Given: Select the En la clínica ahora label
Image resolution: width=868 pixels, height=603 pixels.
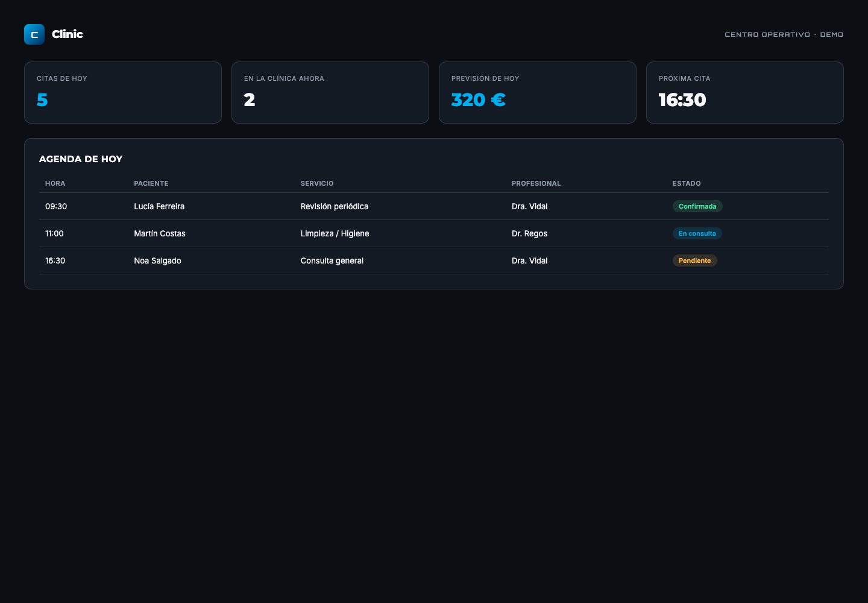Looking at the screenshot, I should pos(284,78).
